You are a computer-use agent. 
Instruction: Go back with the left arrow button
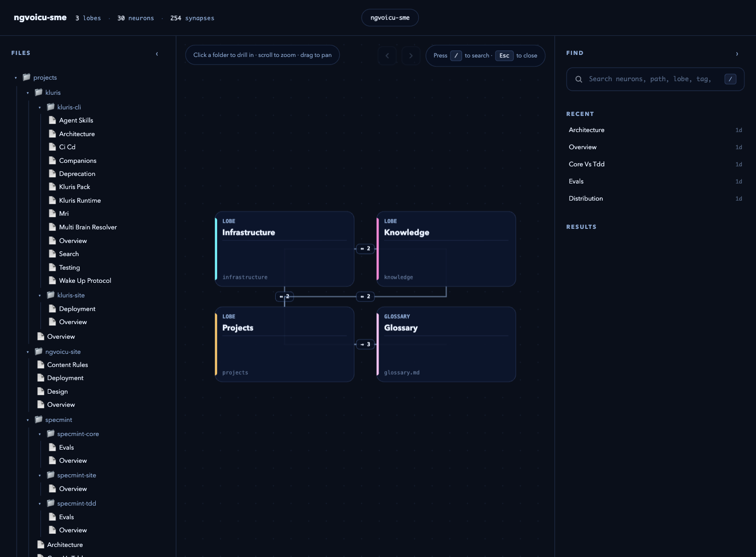(387, 55)
